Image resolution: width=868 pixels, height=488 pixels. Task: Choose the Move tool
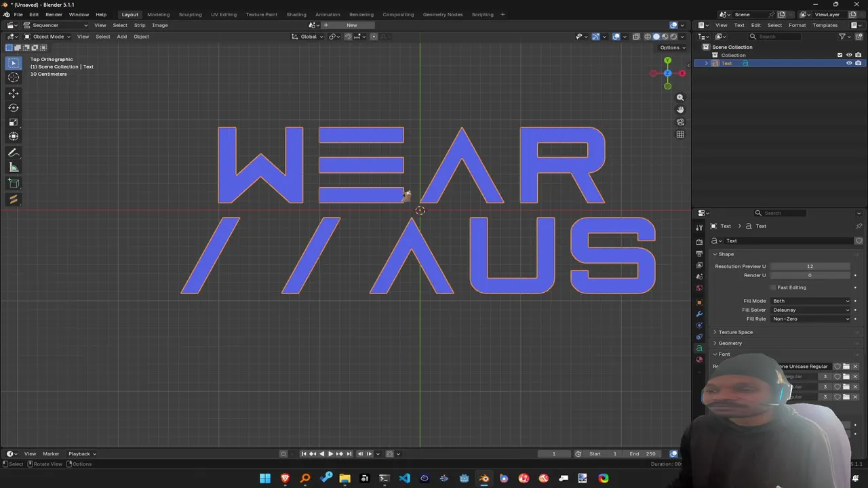pyautogui.click(x=14, y=94)
